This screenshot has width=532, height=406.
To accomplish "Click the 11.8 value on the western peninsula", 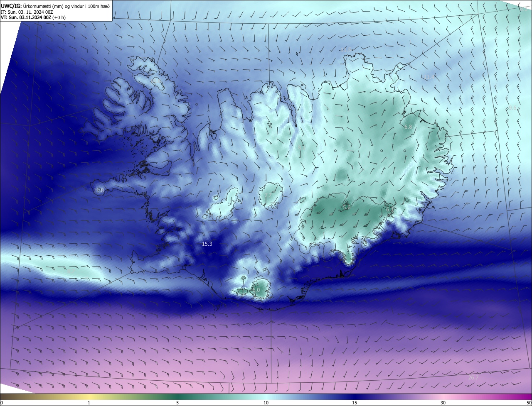I will click(x=99, y=191).
